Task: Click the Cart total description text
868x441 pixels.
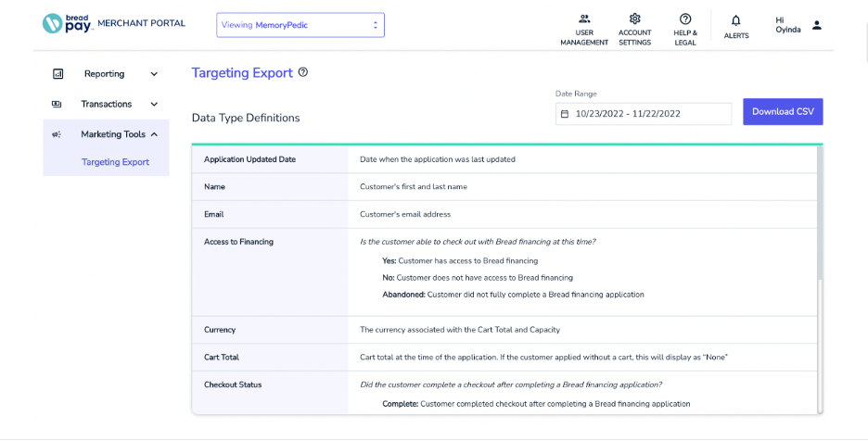Action: tap(543, 358)
